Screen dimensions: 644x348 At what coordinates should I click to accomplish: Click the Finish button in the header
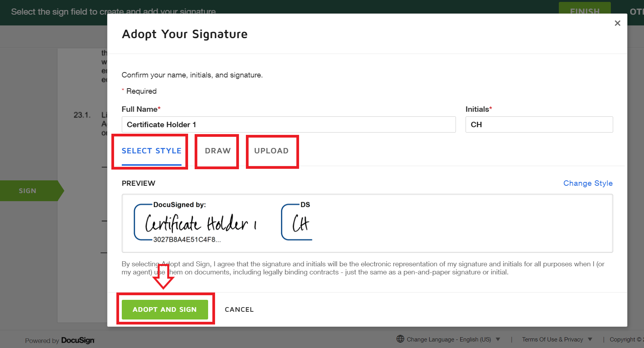[584, 11]
